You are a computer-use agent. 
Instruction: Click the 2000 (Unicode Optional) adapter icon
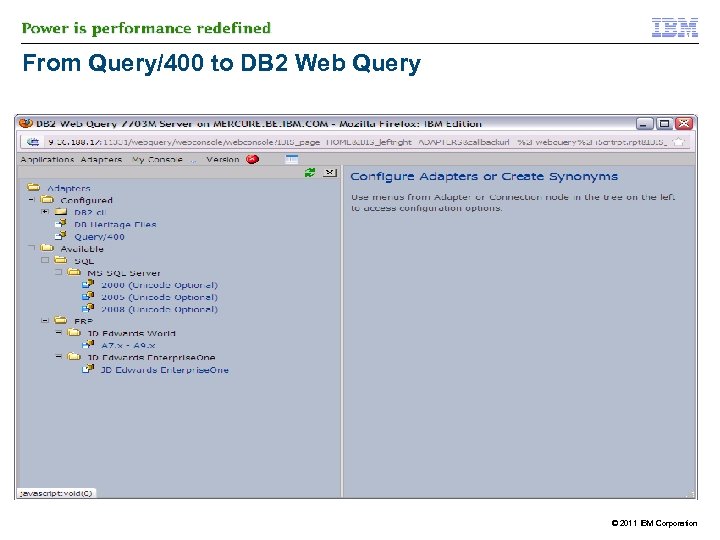click(x=88, y=284)
